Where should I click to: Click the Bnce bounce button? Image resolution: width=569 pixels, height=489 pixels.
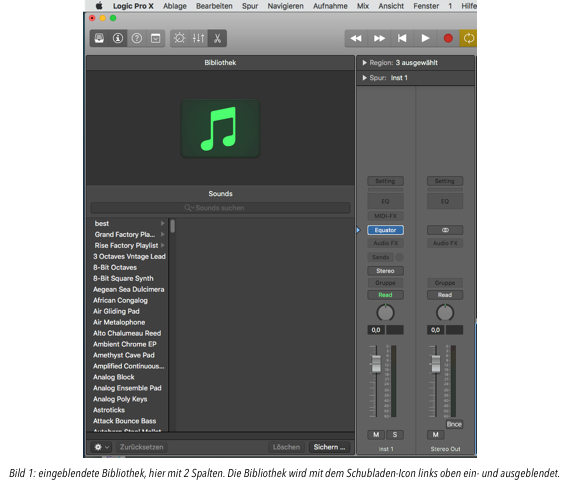(454, 424)
